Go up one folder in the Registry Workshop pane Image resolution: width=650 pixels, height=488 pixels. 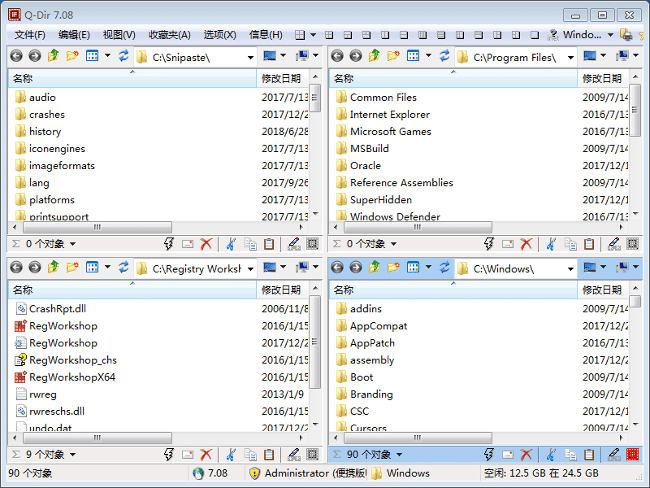pyautogui.click(x=53, y=268)
